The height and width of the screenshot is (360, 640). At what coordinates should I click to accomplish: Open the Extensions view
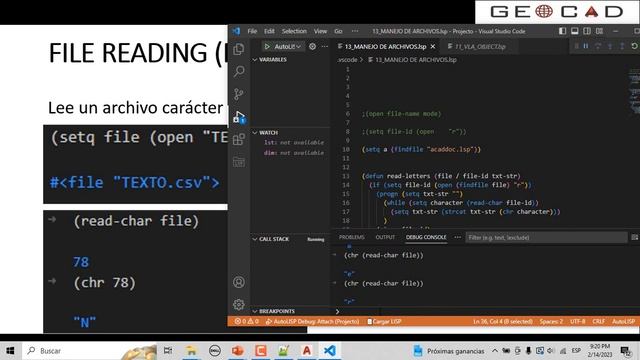click(239, 139)
